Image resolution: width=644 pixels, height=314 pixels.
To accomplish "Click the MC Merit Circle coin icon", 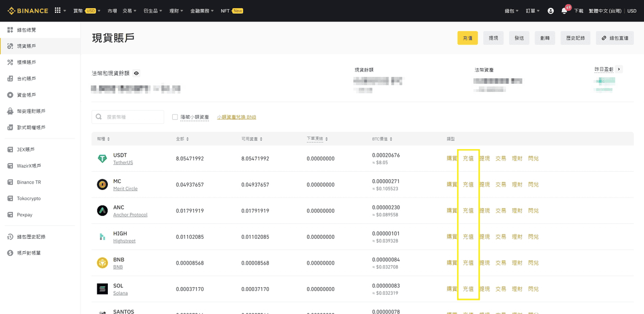I will 102,185.
